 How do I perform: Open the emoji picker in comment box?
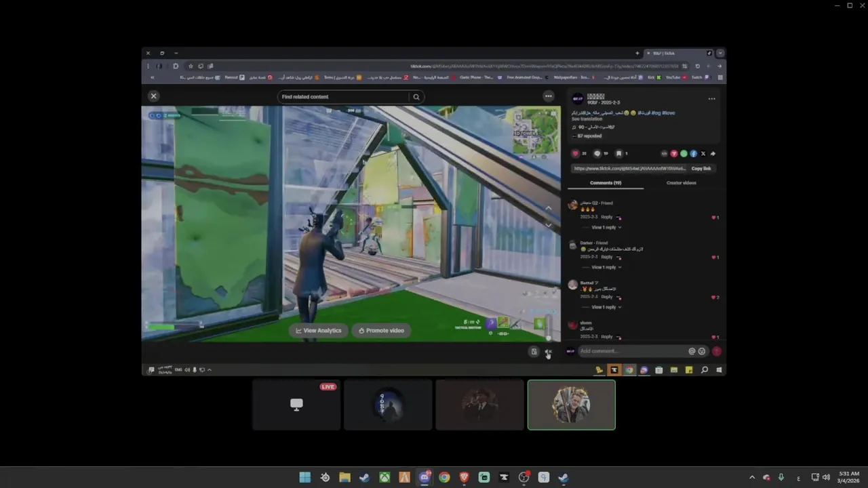point(702,351)
